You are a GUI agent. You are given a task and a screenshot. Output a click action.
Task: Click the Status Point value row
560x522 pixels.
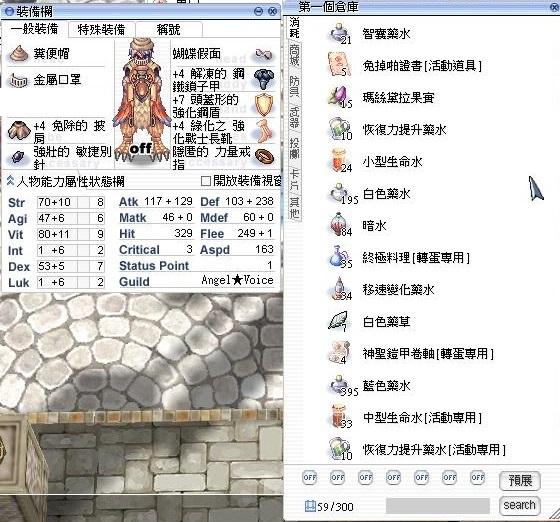click(x=196, y=266)
